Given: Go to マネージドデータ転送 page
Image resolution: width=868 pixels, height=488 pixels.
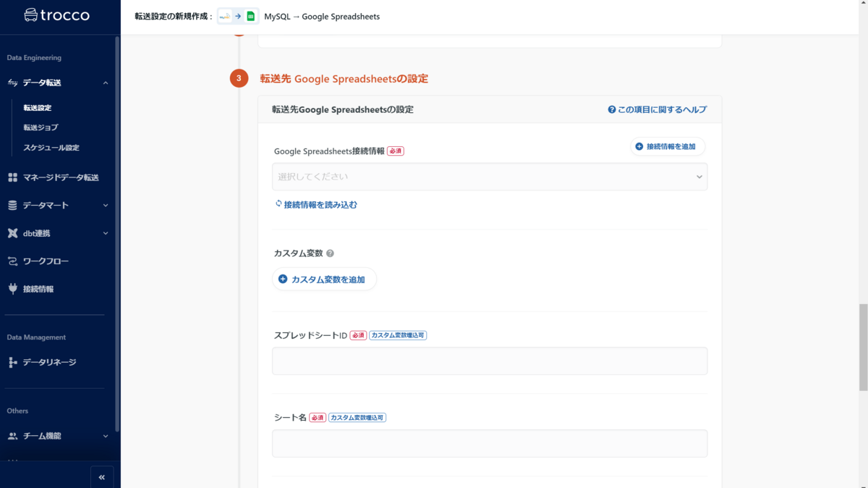Looking at the screenshot, I should coord(61,177).
